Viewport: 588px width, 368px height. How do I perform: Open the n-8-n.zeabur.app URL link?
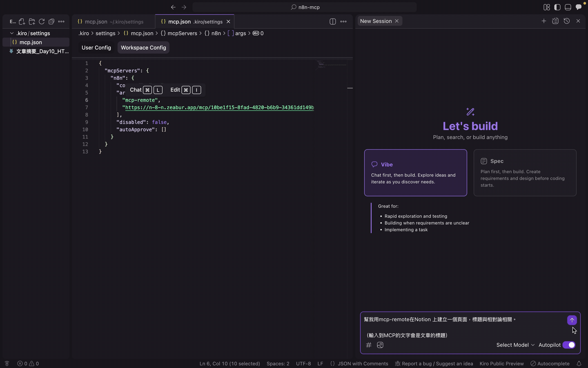pos(219,107)
